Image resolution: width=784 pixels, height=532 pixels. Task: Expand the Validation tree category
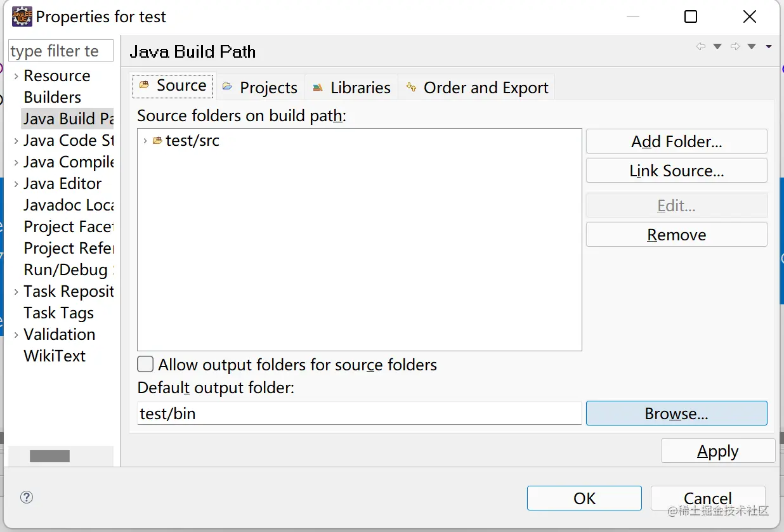tap(16, 335)
